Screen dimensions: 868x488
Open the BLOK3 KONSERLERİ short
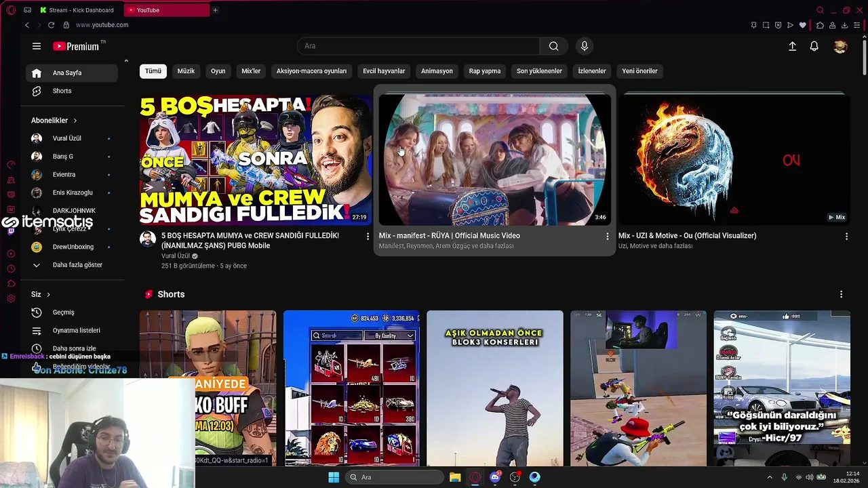tap(495, 388)
